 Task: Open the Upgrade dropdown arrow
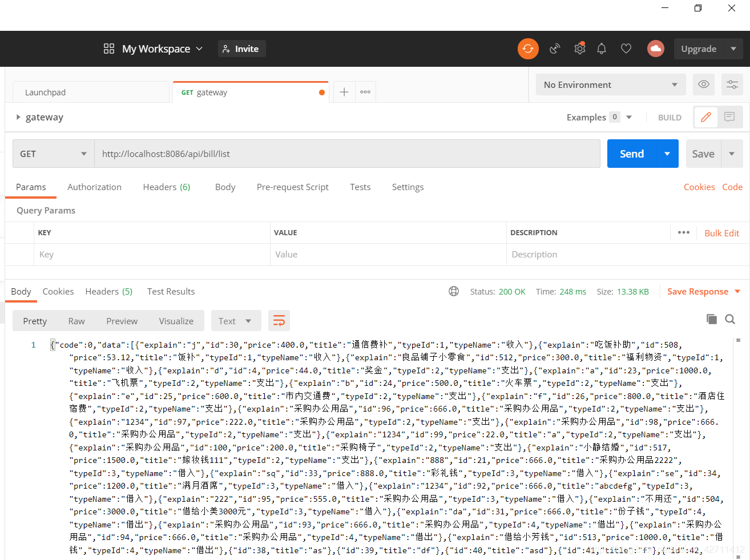pyautogui.click(x=733, y=49)
